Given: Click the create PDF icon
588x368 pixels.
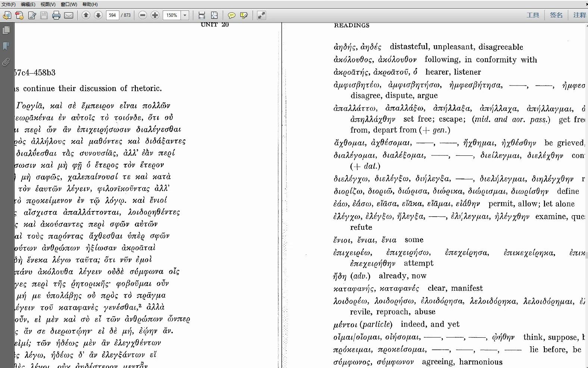Looking at the screenshot, I should coord(19,15).
